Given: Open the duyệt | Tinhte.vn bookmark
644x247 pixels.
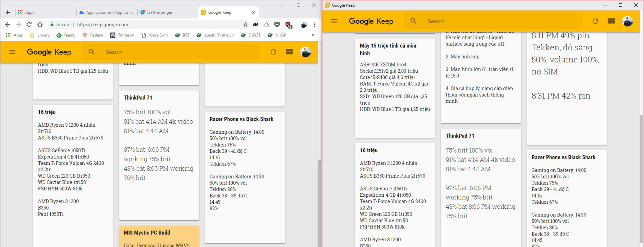Looking at the screenshot, I should 215,35.
